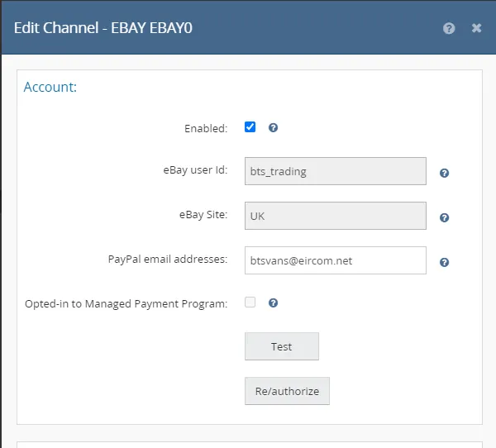Show help for Managed Payment Program
This screenshot has height=448, width=496.
273,303
